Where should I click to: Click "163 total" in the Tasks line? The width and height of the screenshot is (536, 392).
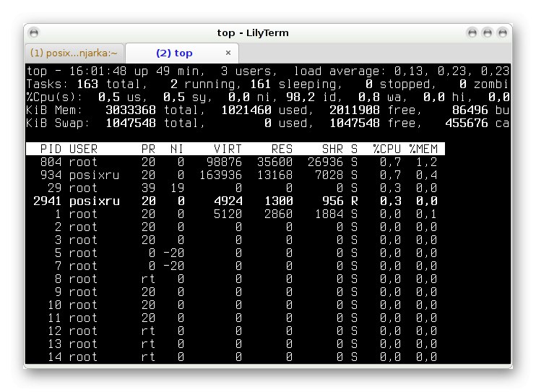108,84
